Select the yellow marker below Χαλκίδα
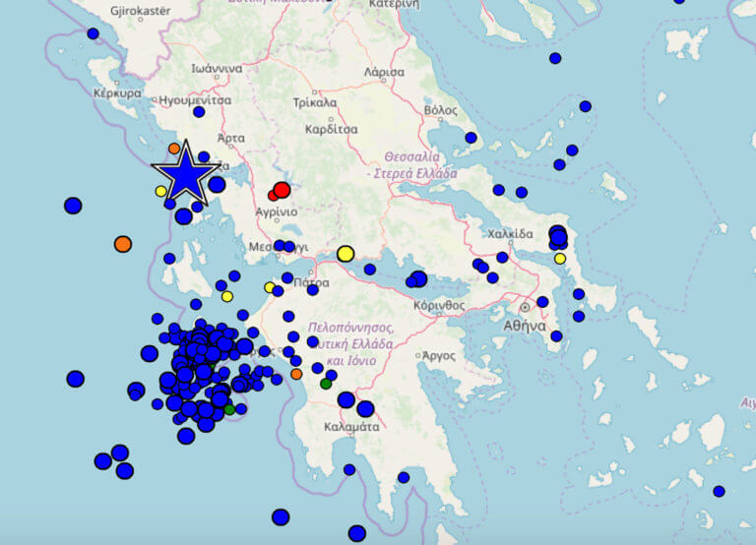Screen dimensions: 756x545 [x=560, y=259]
